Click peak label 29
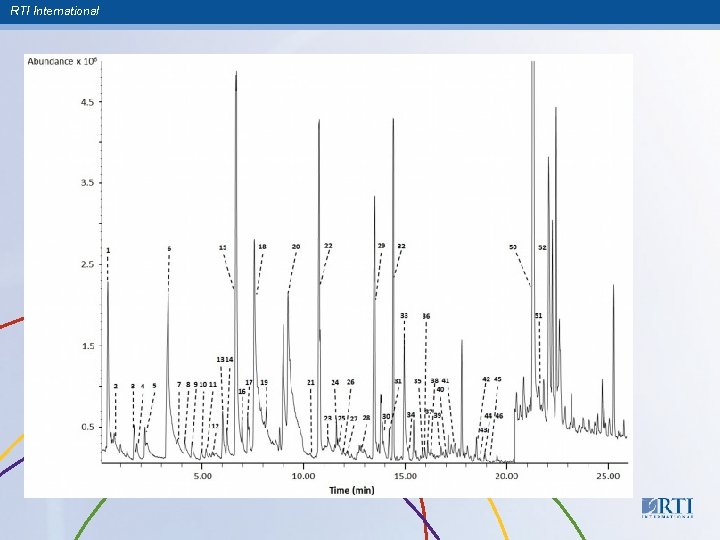Viewport: 720px width, 540px height. coord(381,246)
